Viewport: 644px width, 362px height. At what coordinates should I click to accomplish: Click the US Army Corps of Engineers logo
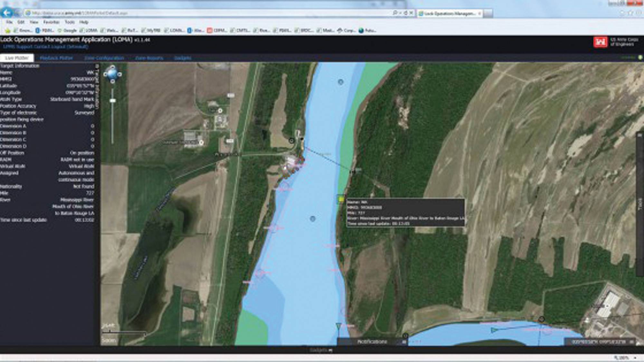tap(600, 42)
